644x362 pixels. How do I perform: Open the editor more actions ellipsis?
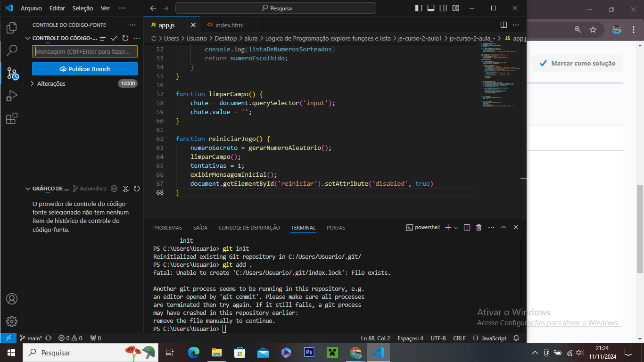[516, 25]
